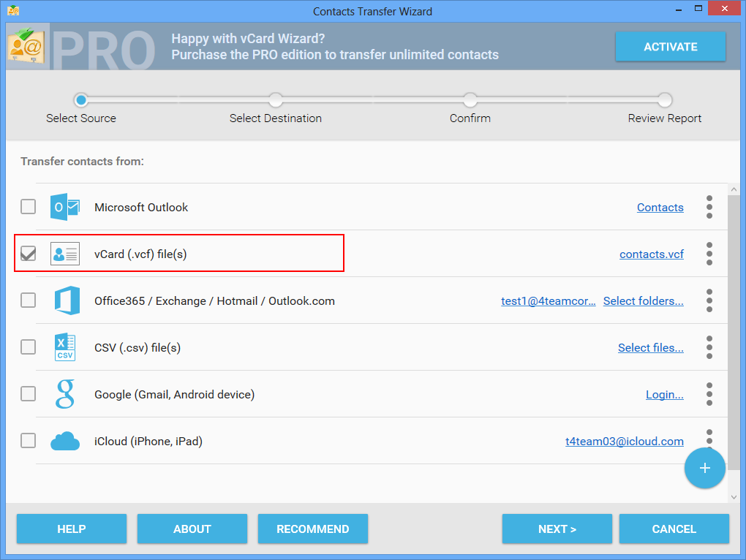Click the iCloud cloud icon
Viewport: 746px width, 560px height.
coord(65,441)
